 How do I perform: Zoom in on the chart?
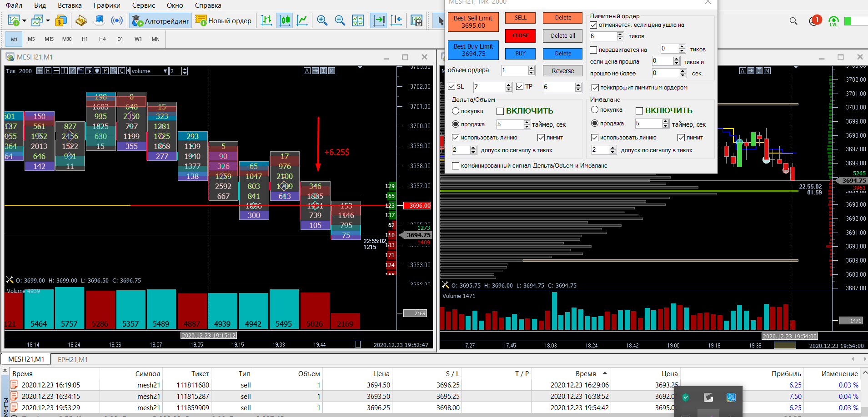point(322,20)
